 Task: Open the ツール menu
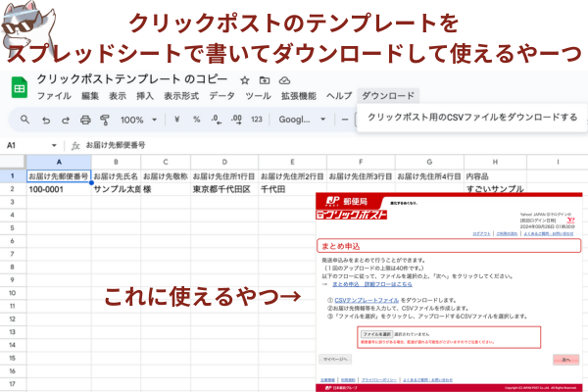click(x=258, y=96)
